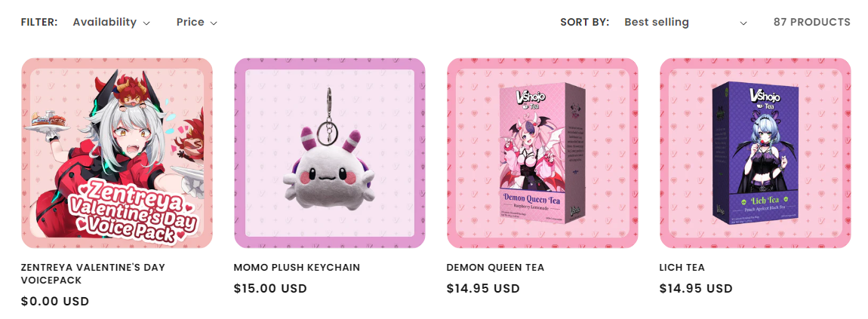Open the Availability filter dropdown
Image resolution: width=868 pixels, height=319 pixels.
[x=111, y=22]
